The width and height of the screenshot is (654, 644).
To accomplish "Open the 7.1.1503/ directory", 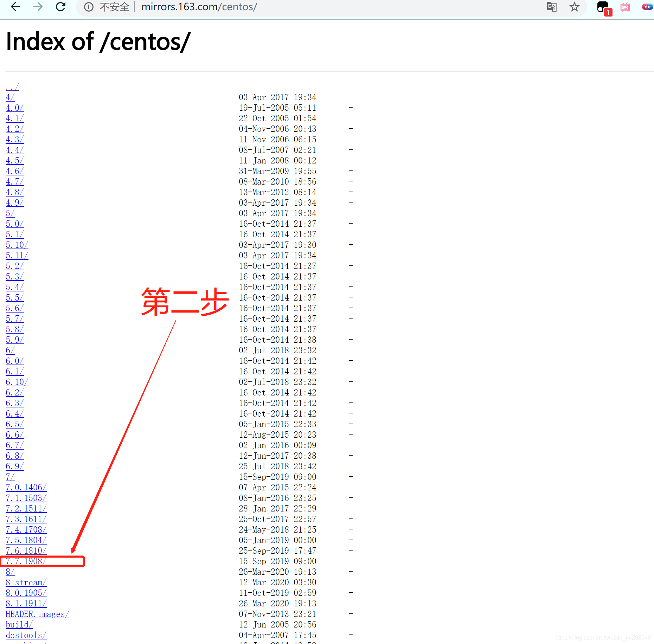I will (x=26, y=498).
